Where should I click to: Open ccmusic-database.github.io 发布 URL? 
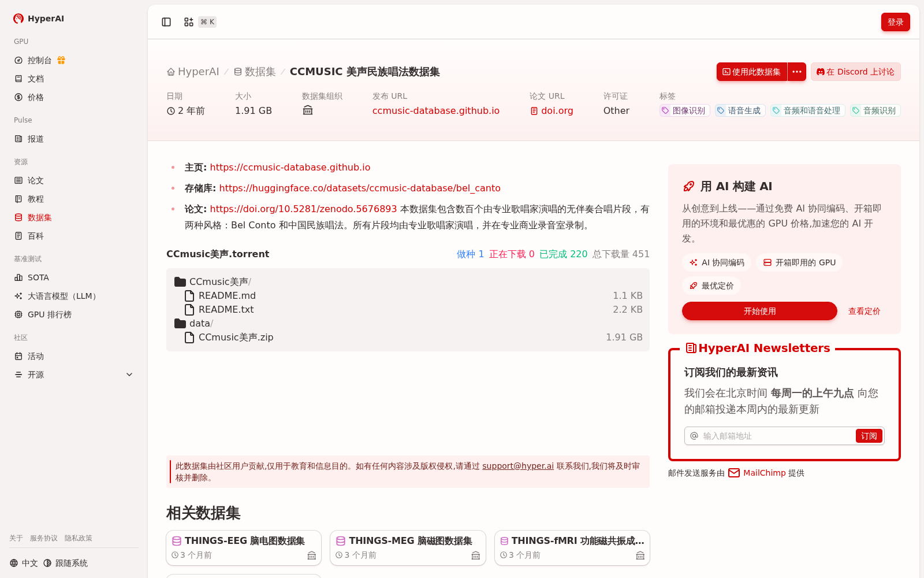coord(436,110)
